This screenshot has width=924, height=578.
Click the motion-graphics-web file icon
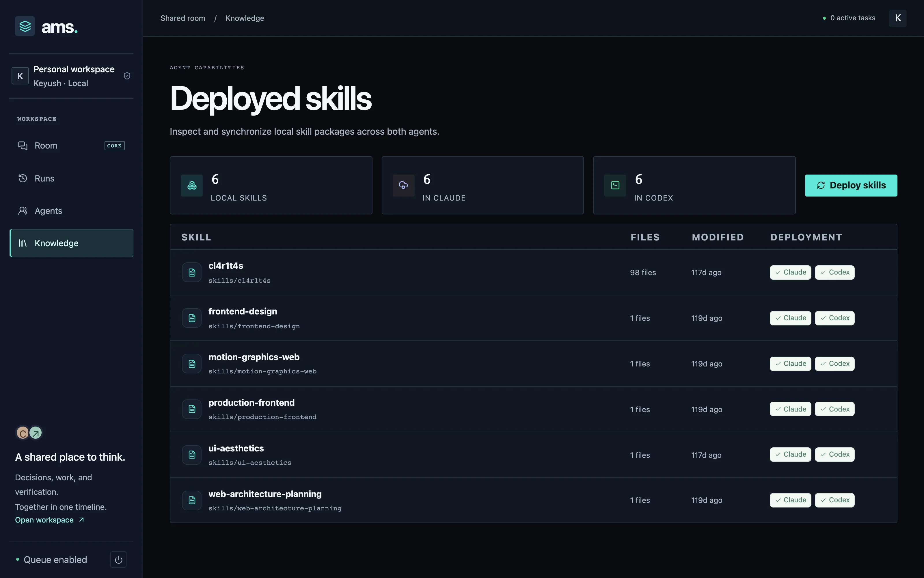(192, 364)
